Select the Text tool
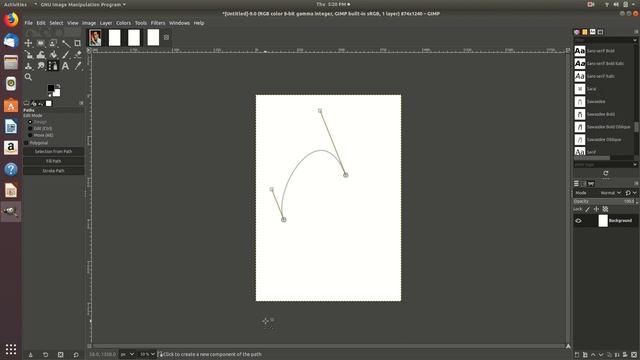 [x=65, y=66]
